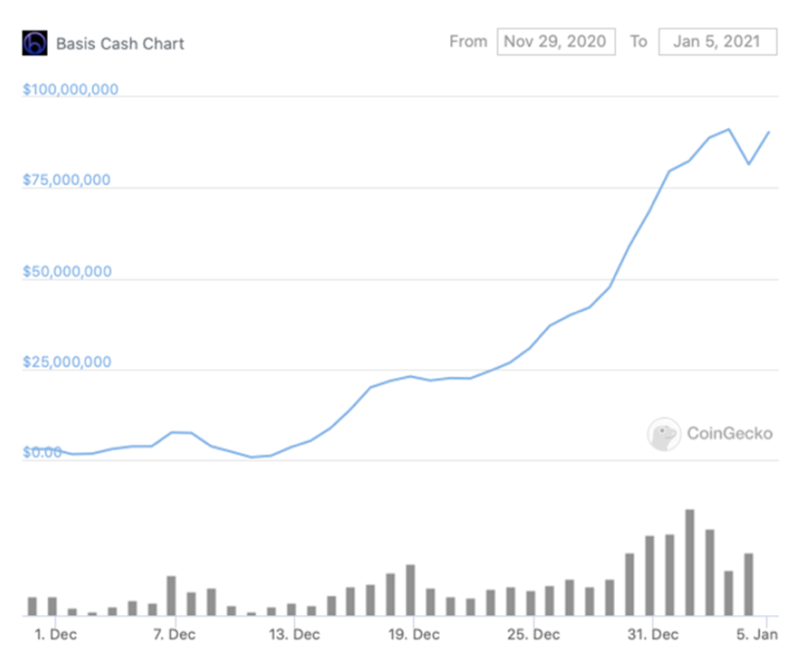The height and width of the screenshot is (662, 812).
Task: Click the last point of the price line
Action: [x=769, y=132]
